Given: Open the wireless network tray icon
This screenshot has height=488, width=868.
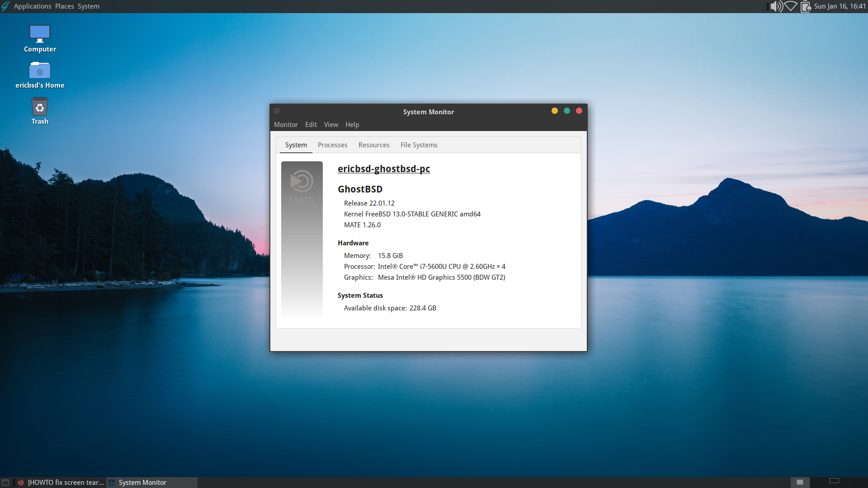Looking at the screenshot, I should click(791, 6).
